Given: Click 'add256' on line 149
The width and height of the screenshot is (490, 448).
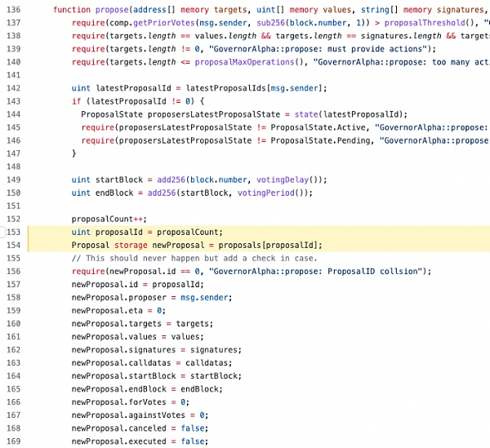Looking at the screenshot, I should (171, 180).
